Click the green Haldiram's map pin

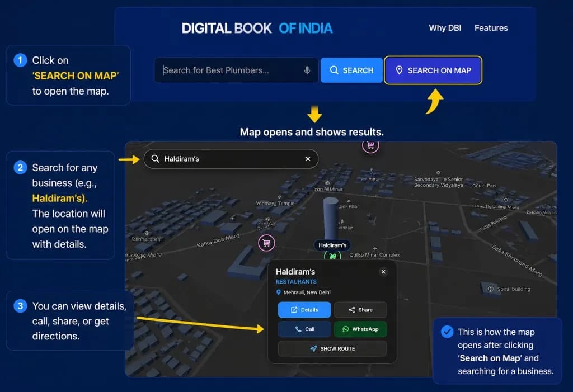[x=332, y=256]
